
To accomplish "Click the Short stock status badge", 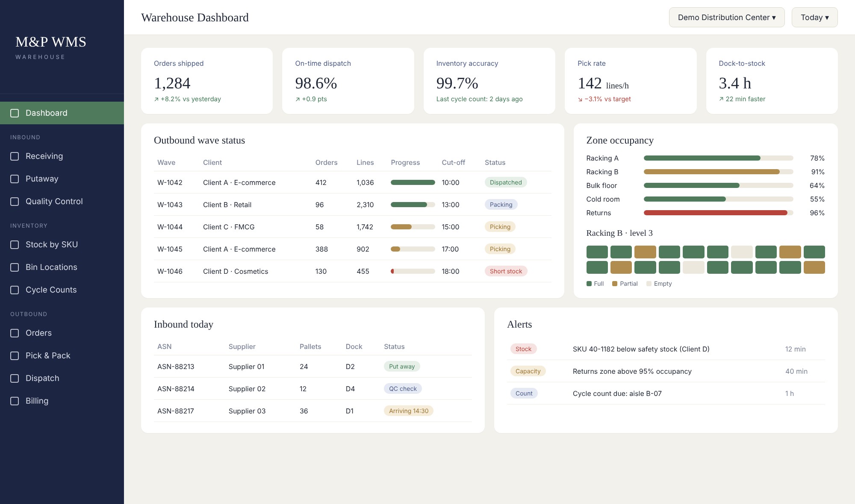I will [x=506, y=271].
